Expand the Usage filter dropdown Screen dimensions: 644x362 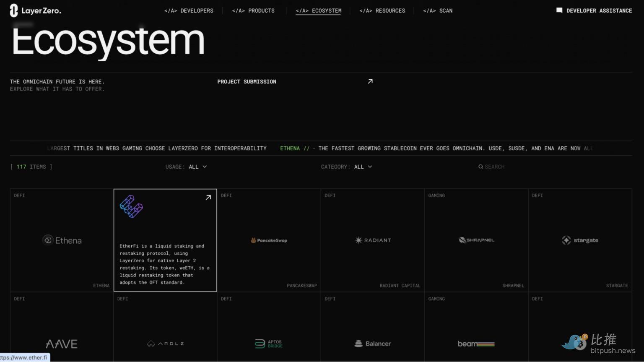pyautogui.click(x=197, y=167)
